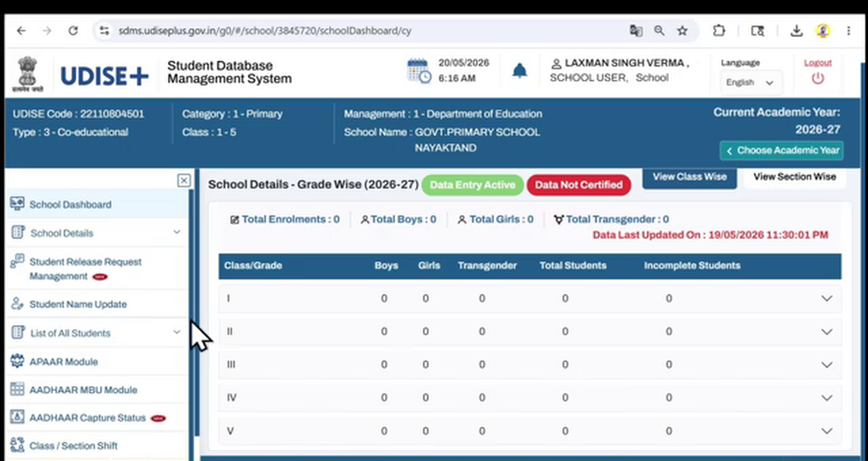Click the browser forward arrow
The image size is (868, 461).
(47, 31)
